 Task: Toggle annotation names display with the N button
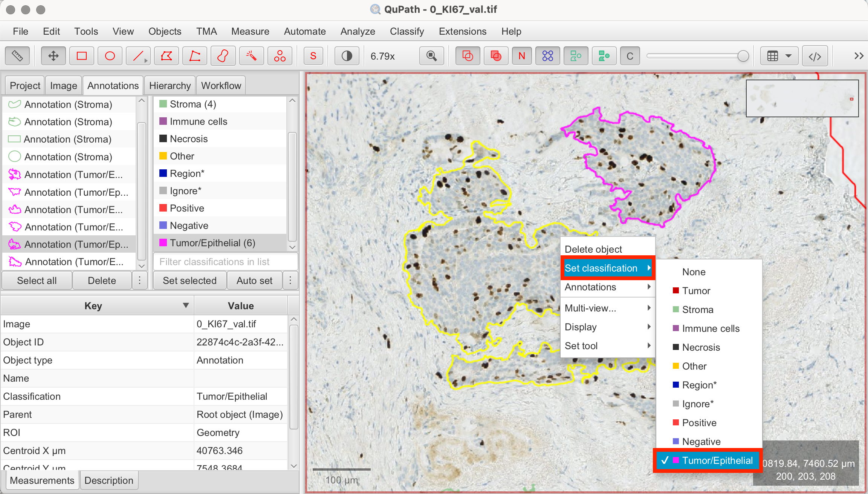[521, 55]
